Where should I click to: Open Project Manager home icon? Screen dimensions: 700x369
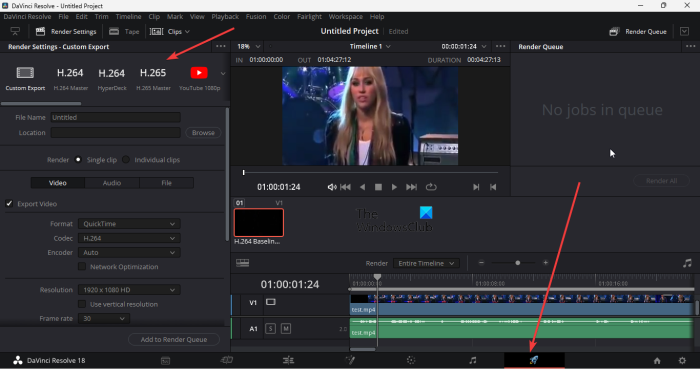click(x=657, y=361)
